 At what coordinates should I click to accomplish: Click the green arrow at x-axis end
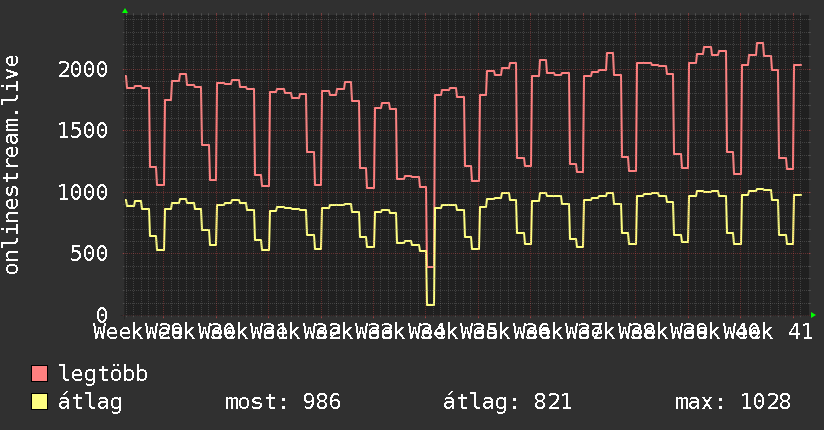(813, 315)
